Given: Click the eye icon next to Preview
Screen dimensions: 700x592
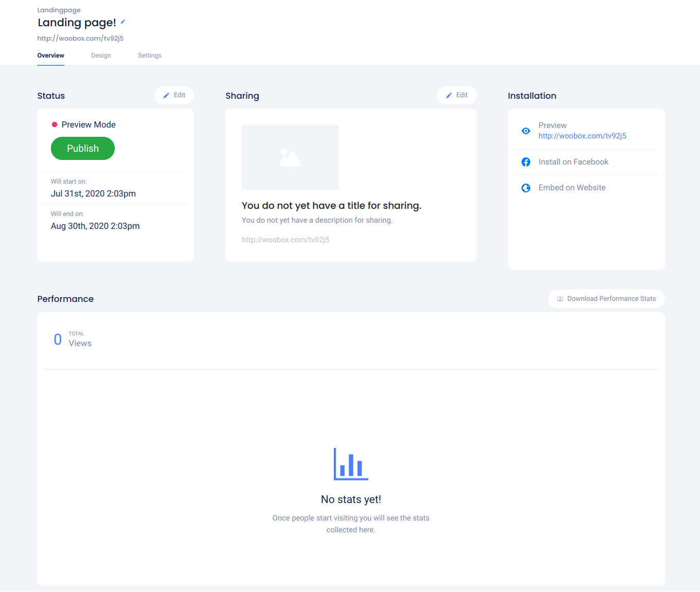Looking at the screenshot, I should point(526,131).
